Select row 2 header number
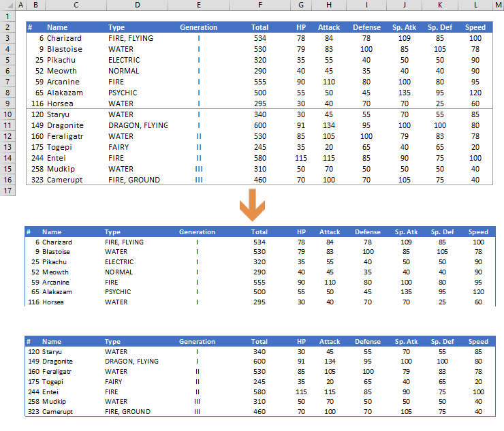504x431 pixels. click(7, 27)
